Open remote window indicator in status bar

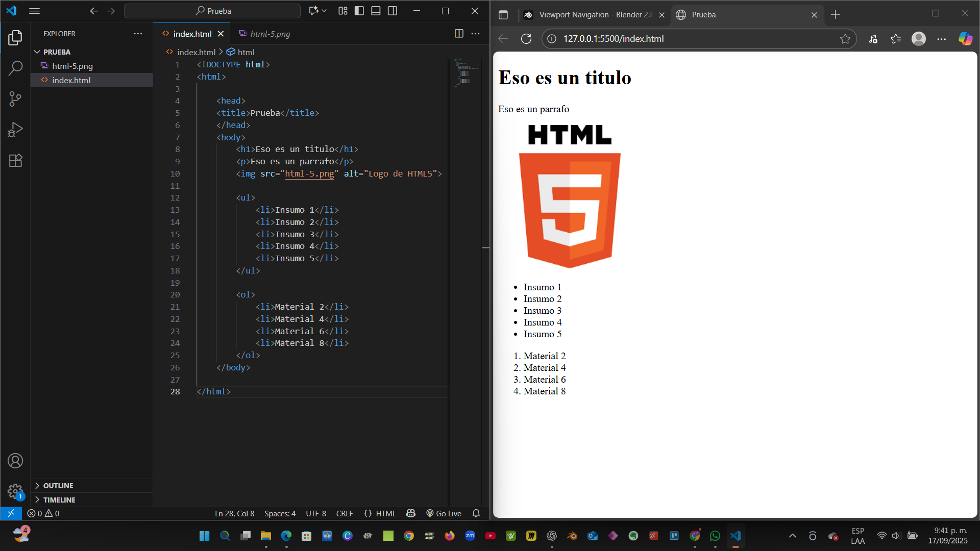[x=11, y=513]
